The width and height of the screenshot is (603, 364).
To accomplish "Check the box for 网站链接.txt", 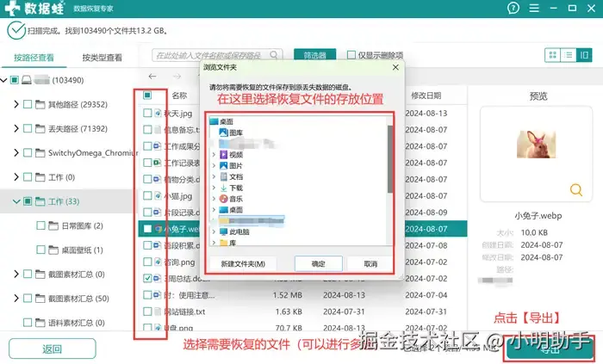I will click(147, 312).
